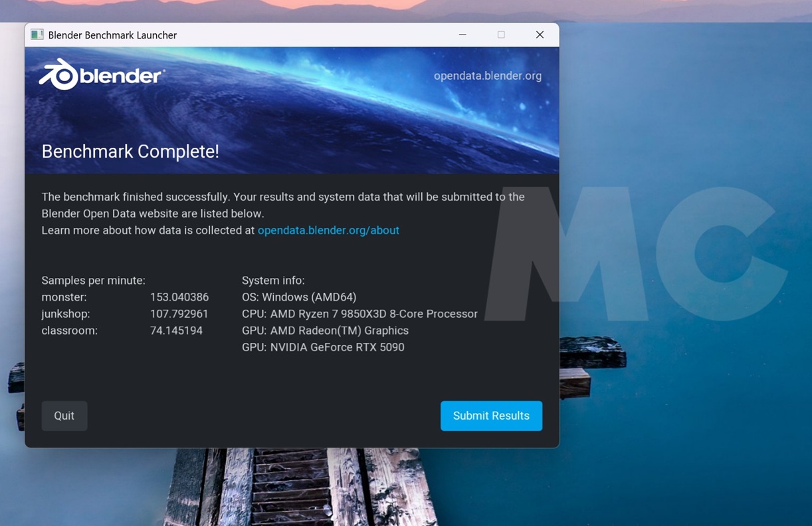Click the Quit button
The height and width of the screenshot is (526, 812).
pos(64,416)
